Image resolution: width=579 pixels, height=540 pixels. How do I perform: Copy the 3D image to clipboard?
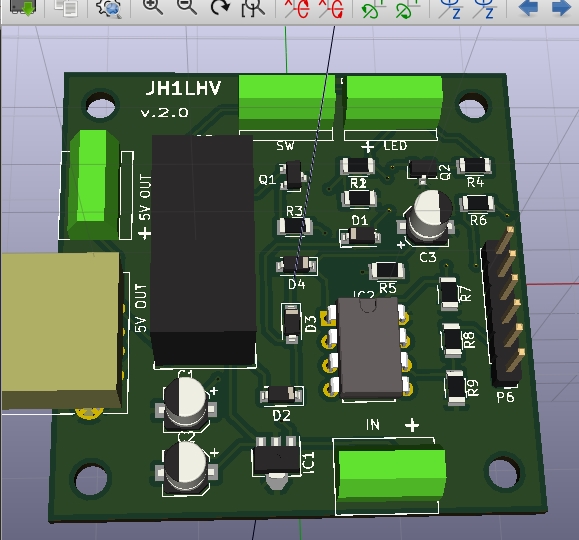point(66,7)
